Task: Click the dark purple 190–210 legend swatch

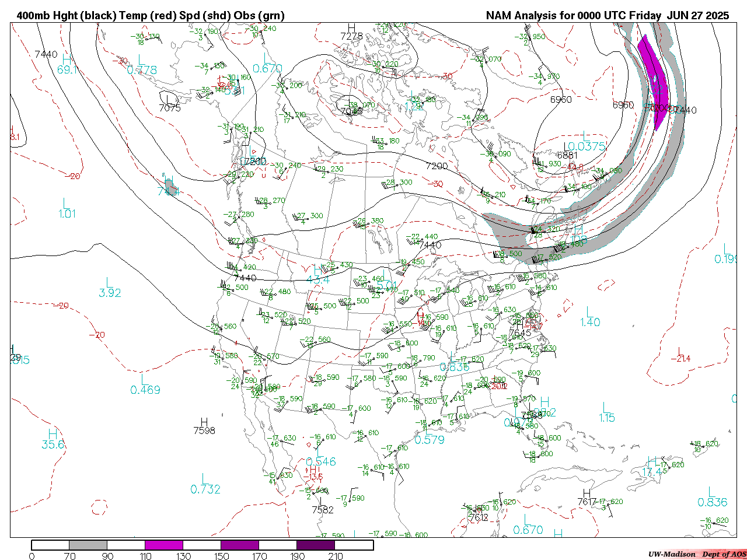Action: (316, 545)
